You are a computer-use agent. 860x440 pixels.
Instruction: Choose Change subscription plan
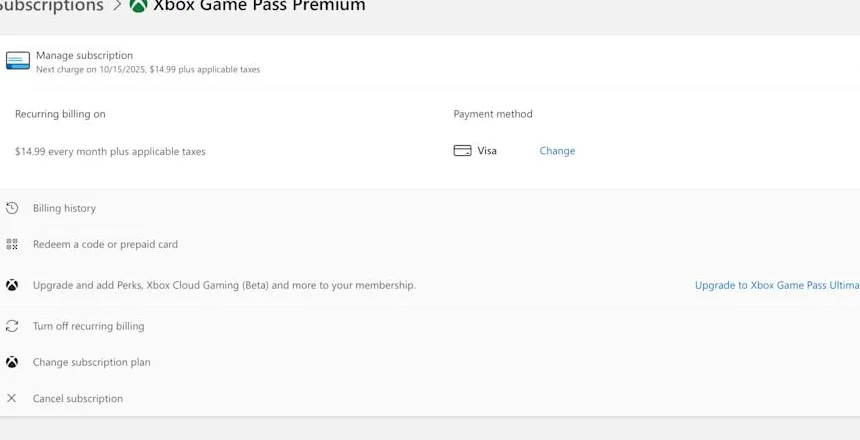(91, 362)
